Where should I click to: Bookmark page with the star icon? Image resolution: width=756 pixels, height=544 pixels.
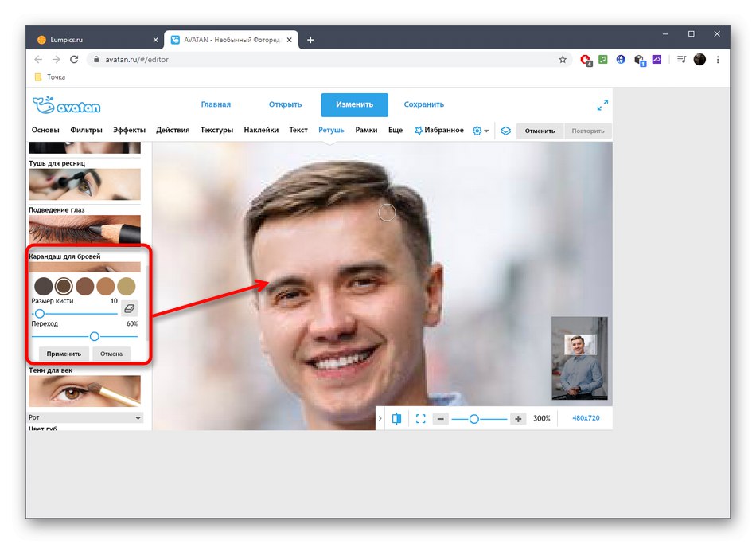563,60
